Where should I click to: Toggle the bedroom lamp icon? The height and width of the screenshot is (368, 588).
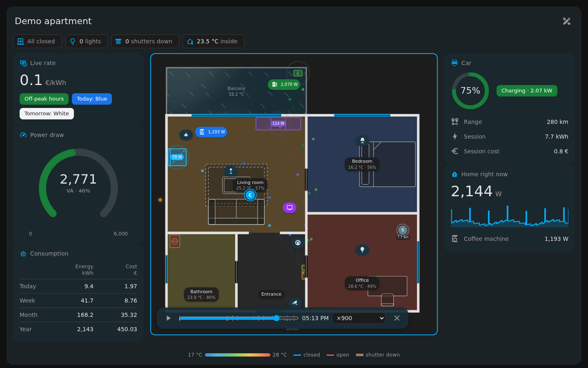click(x=362, y=141)
